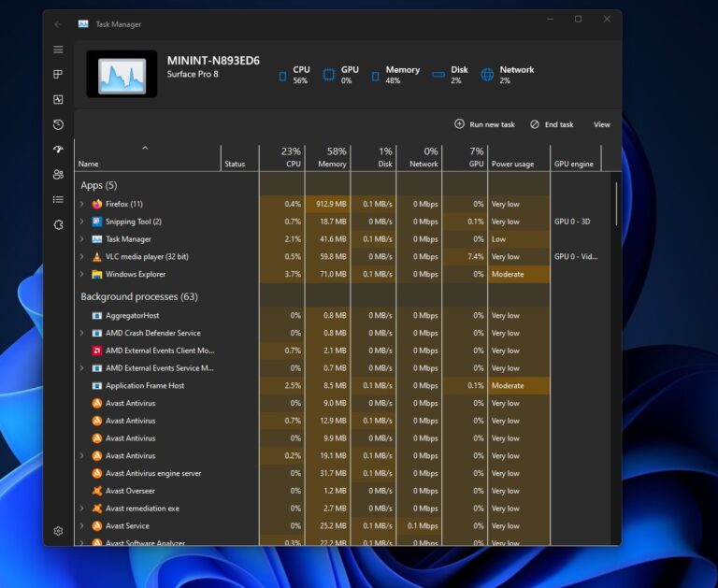Image resolution: width=718 pixels, height=588 pixels.
Task: Expand the Avast remediation exe row
Action: [x=82, y=509]
